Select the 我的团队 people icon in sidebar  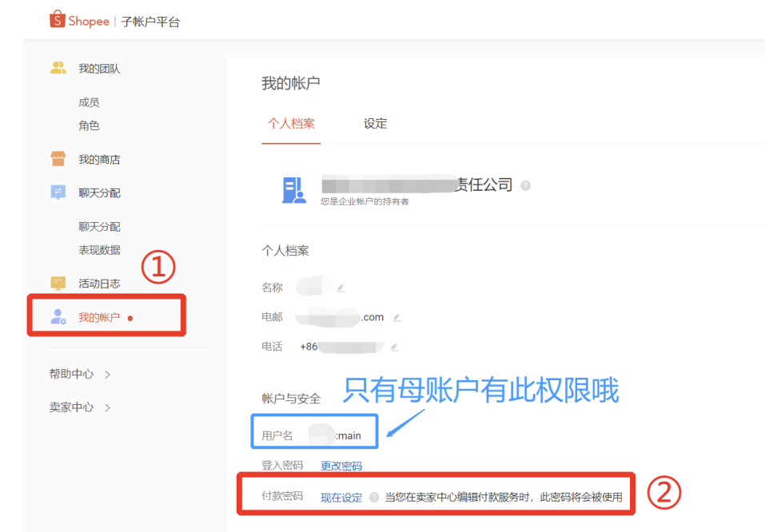(58, 68)
